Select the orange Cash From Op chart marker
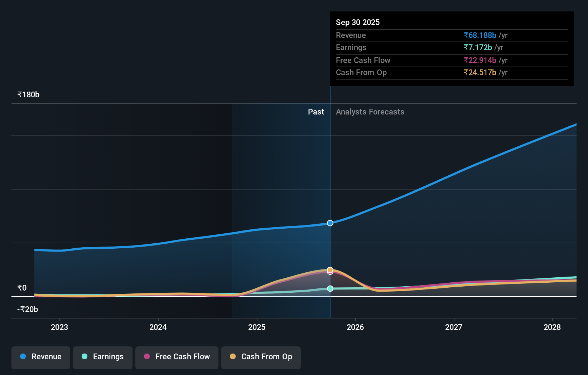Viewport: 588px width, 375px height. tap(330, 269)
